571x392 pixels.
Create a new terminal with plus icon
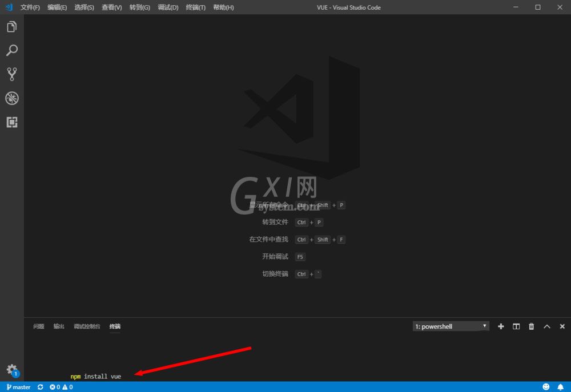(x=501, y=326)
